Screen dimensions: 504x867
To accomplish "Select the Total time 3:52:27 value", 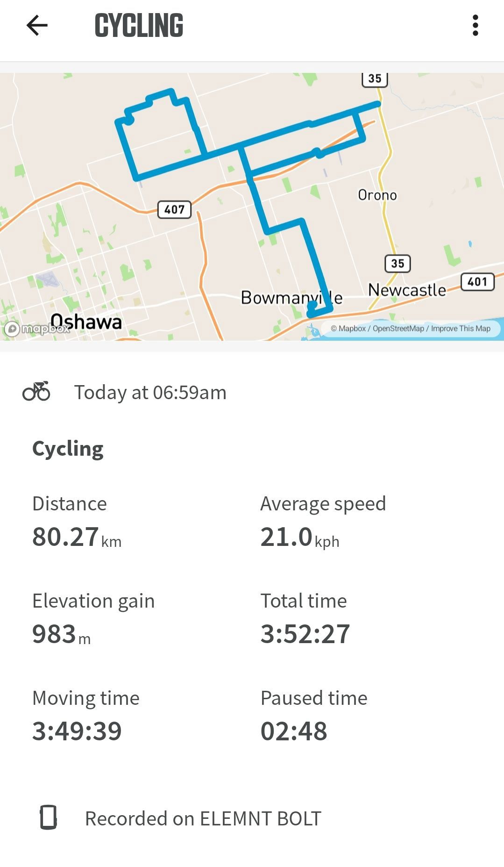I will tap(305, 634).
